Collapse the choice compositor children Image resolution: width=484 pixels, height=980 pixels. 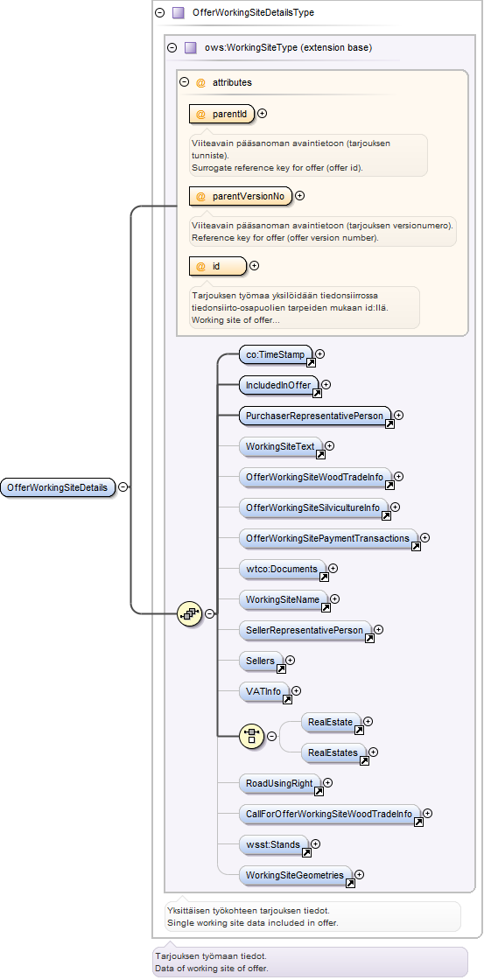point(271,736)
